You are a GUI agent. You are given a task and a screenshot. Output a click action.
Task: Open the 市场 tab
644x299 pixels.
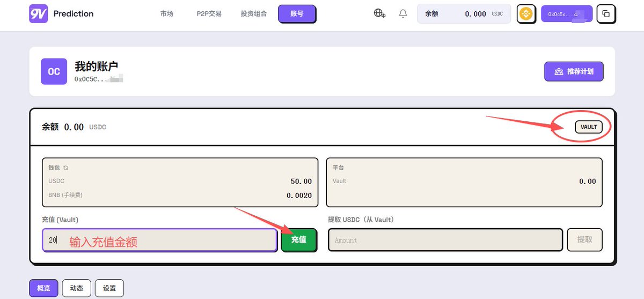coord(167,14)
